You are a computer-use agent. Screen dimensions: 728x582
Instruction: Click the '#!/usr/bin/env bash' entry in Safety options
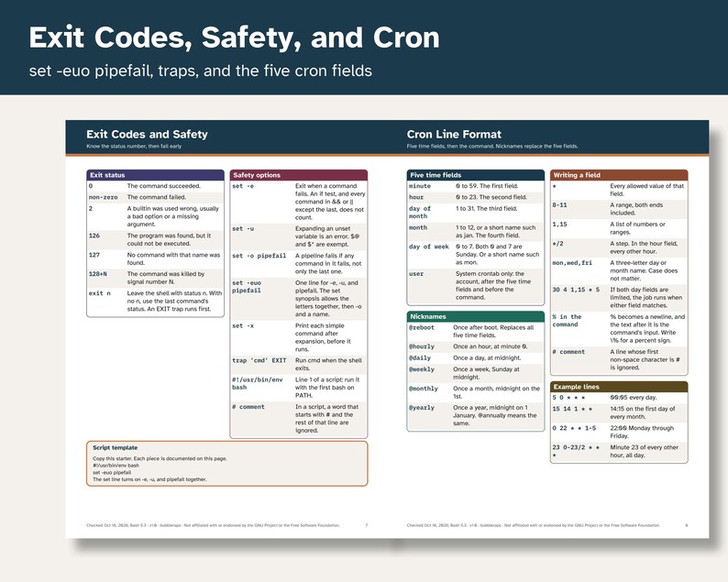click(258, 383)
